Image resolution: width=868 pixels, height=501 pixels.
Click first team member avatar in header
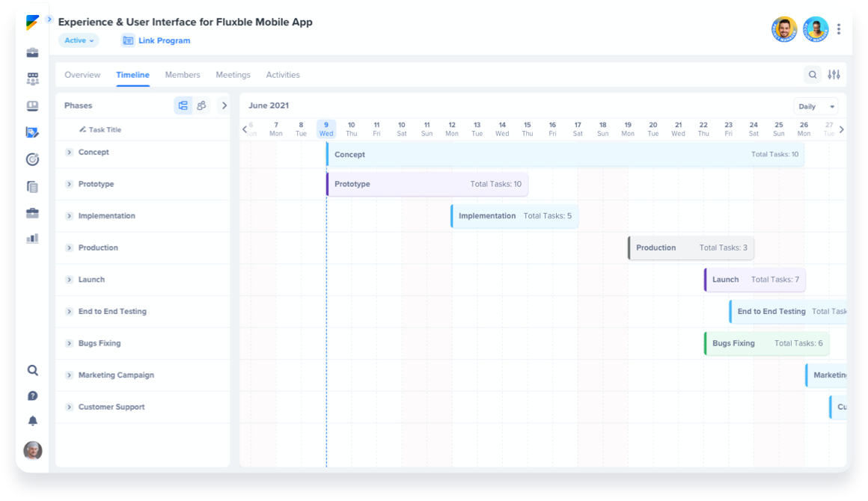click(784, 29)
